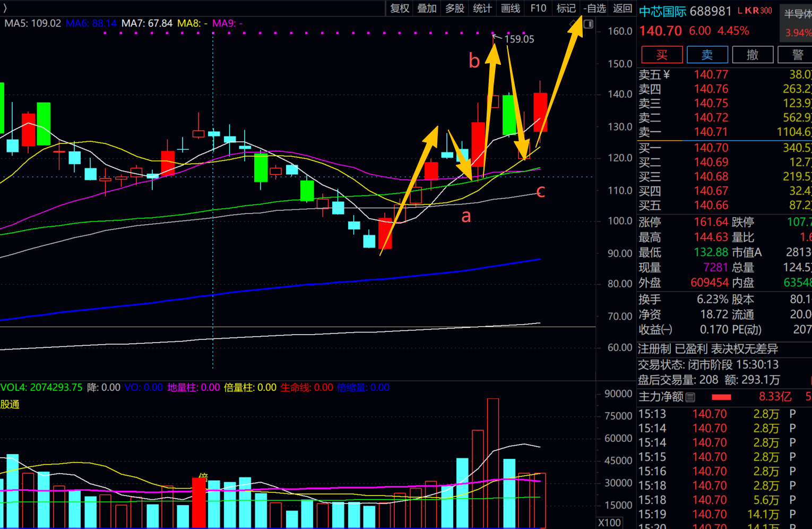Toggle 叠加 overlay mode
The width and height of the screenshot is (812, 529).
click(427, 8)
